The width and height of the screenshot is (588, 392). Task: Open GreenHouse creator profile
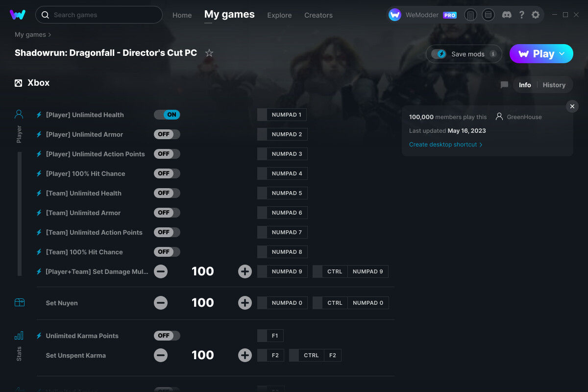[519, 117]
